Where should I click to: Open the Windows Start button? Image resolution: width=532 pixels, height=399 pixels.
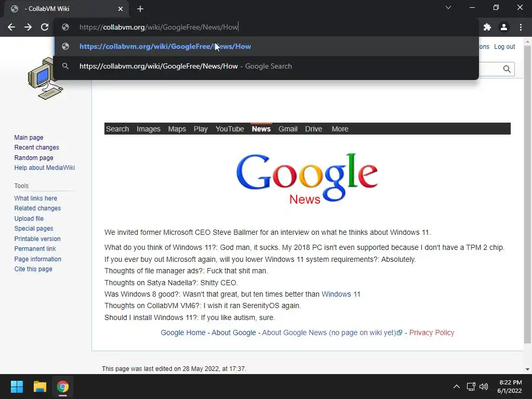click(17, 387)
